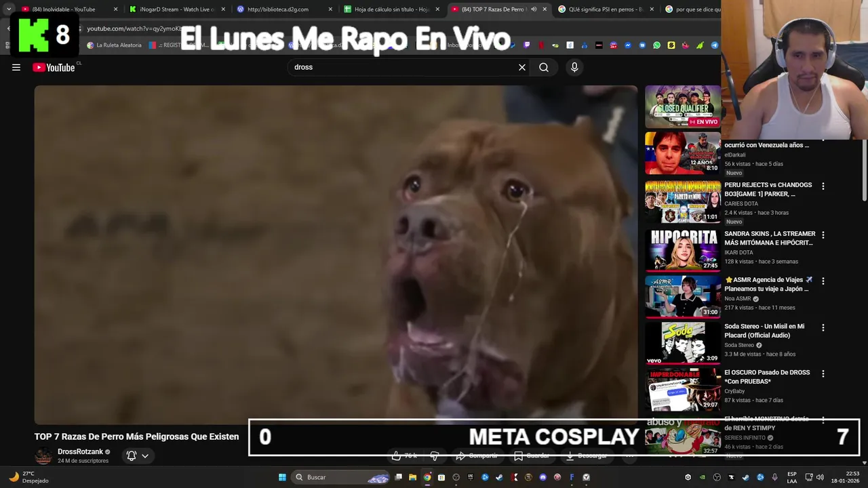Open the Closed Qualifier live thumbnail
The width and height of the screenshot is (868, 488).
[682, 106]
